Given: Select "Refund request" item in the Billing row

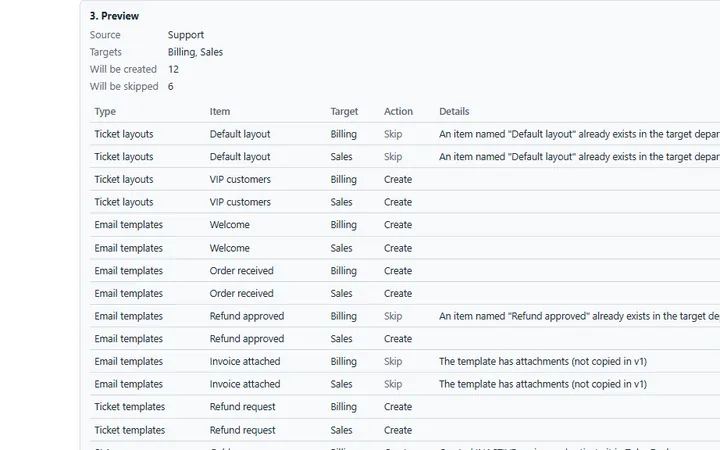Looking at the screenshot, I should (x=242, y=407).
